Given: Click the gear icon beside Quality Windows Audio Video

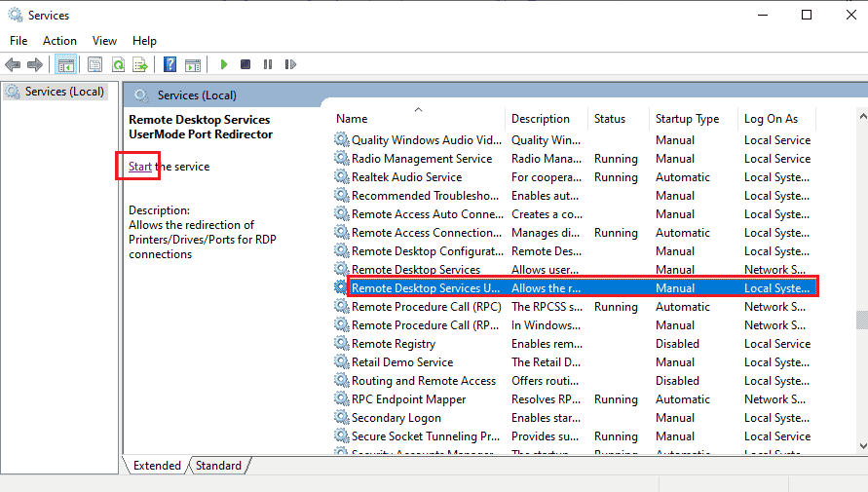Looking at the screenshot, I should [x=342, y=139].
